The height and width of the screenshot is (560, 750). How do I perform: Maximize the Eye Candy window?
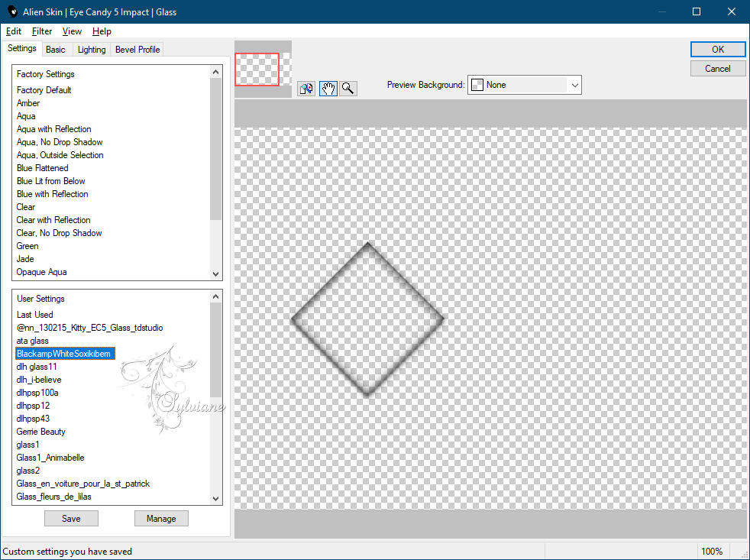697,11
